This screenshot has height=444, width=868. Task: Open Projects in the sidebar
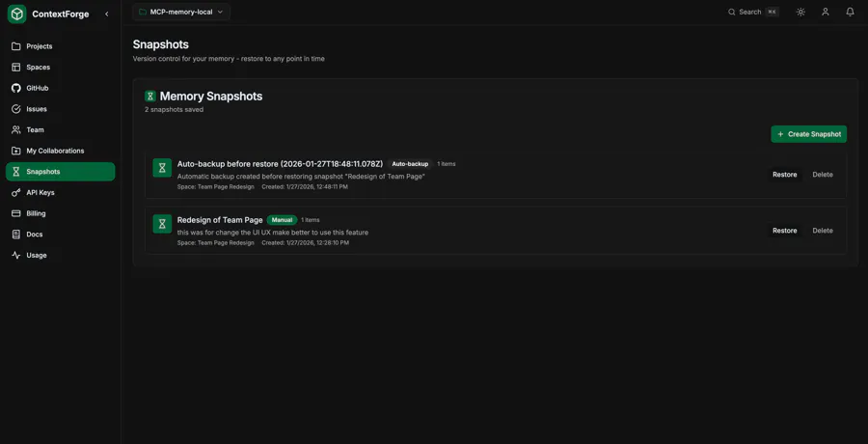point(61,46)
